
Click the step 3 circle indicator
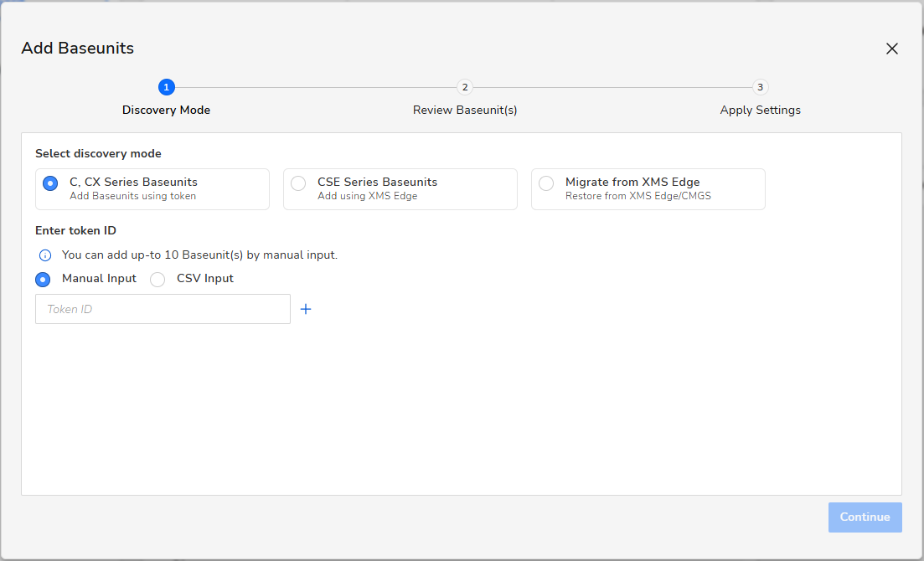(760, 87)
